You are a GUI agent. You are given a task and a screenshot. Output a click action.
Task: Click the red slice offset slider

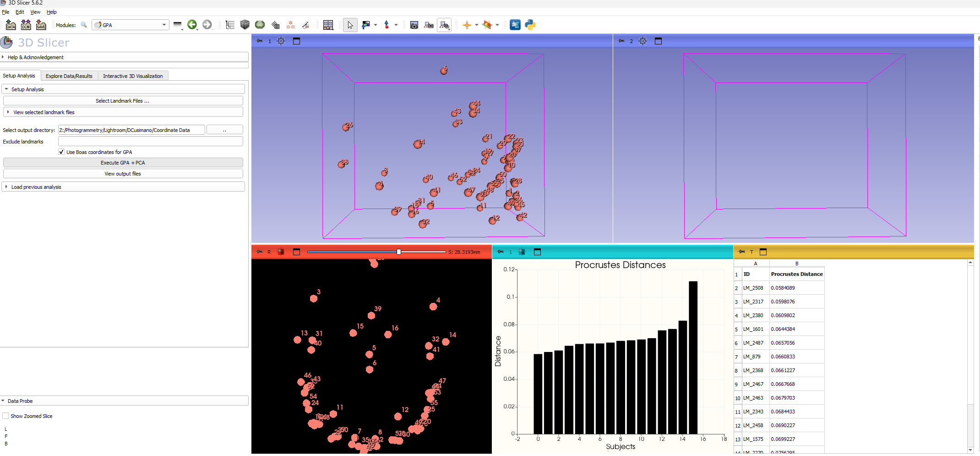point(376,252)
